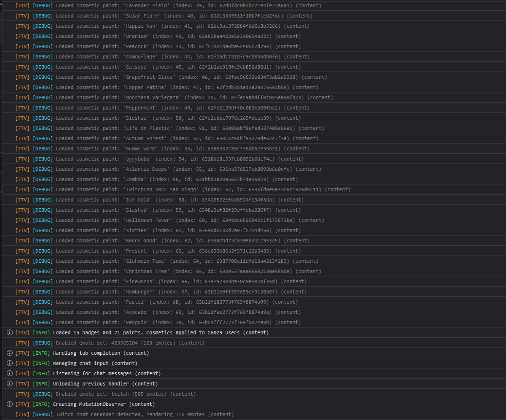The width and height of the screenshot is (506, 420).
Task: Click the 'Copper Patina' paint entry
Action: tap(254, 87)
